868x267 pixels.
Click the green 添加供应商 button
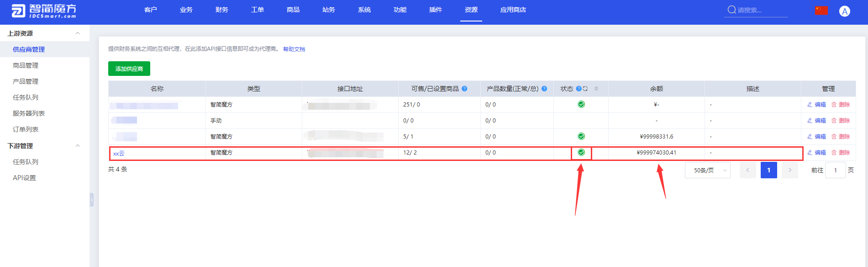click(x=129, y=69)
